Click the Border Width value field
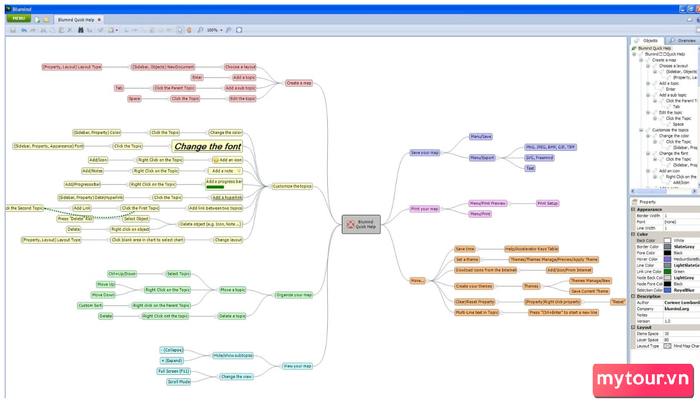 (x=682, y=216)
